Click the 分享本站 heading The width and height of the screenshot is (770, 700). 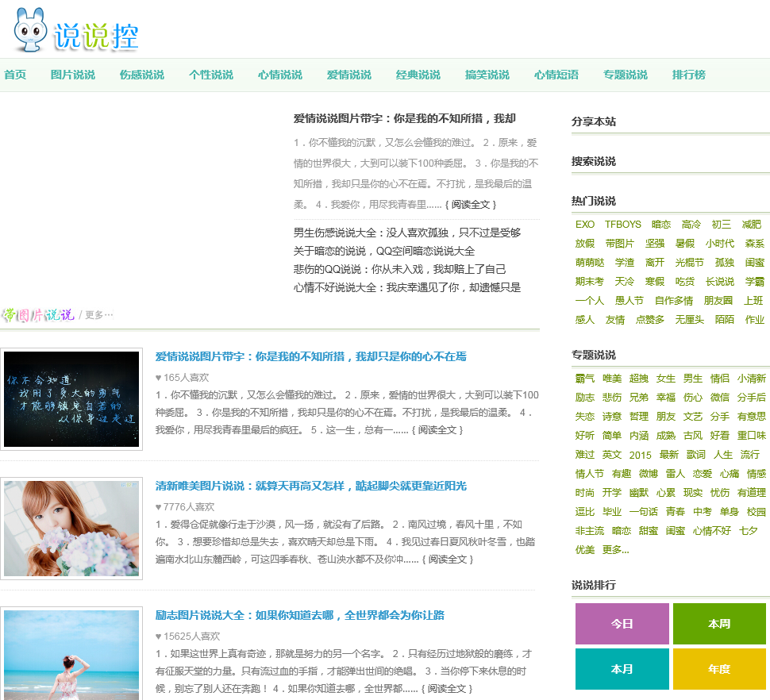pyautogui.click(x=593, y=121)
